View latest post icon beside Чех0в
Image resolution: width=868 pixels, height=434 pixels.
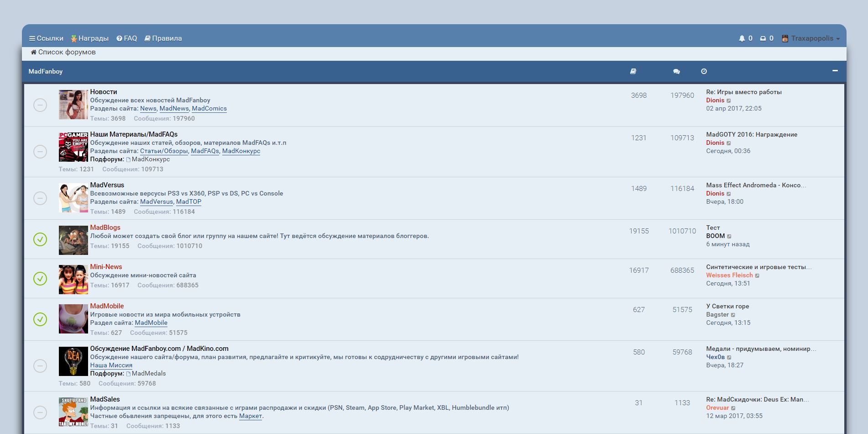click(729, 358)
